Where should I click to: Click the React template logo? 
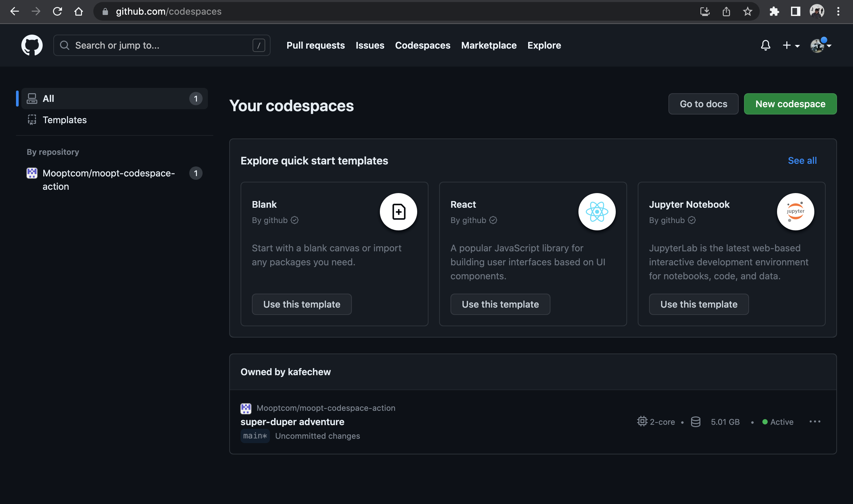(597, 212)
